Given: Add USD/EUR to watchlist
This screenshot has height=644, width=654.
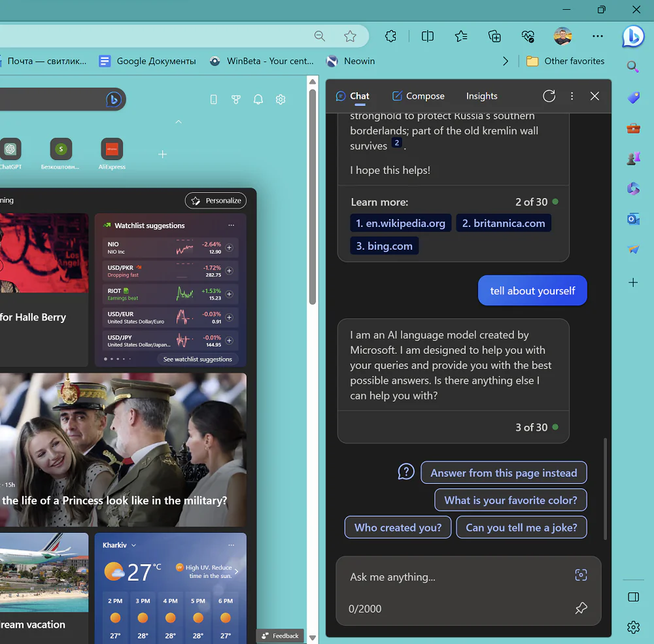Looking at the screenshot, I should (x=229, y=317).
